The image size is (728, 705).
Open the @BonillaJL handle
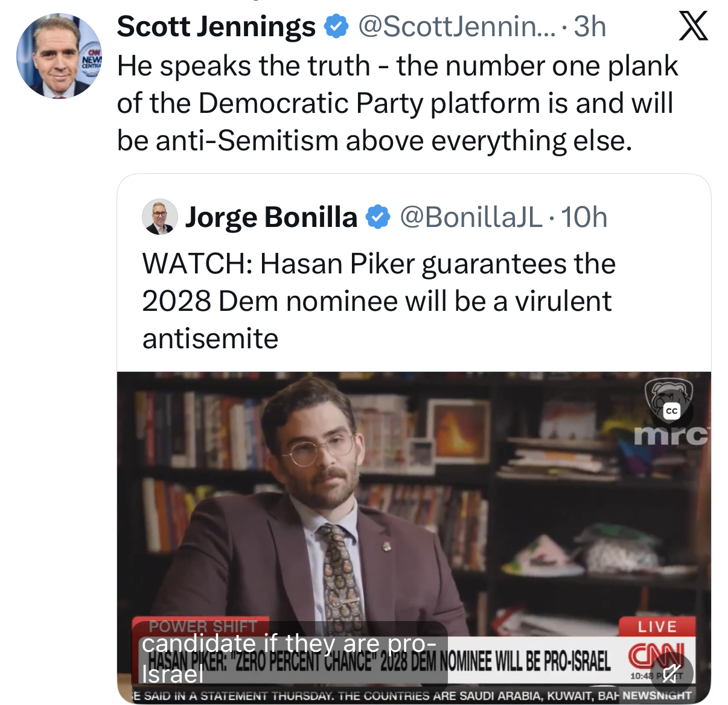tap(471, 217)
